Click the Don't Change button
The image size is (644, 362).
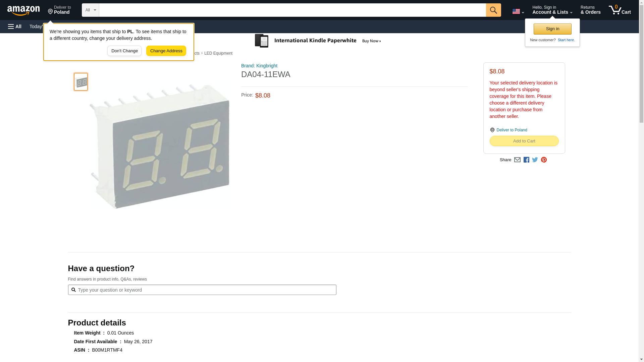pyautogui.click(x=124, y=51)
